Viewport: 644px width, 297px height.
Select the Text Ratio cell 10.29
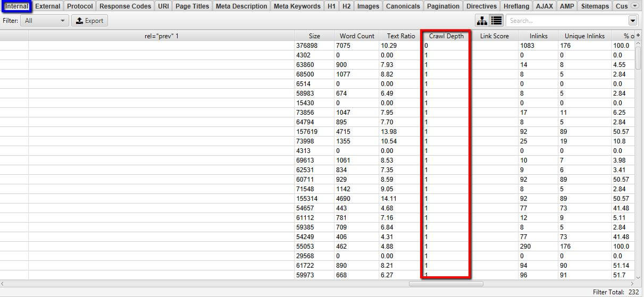(x=401, y=46)
